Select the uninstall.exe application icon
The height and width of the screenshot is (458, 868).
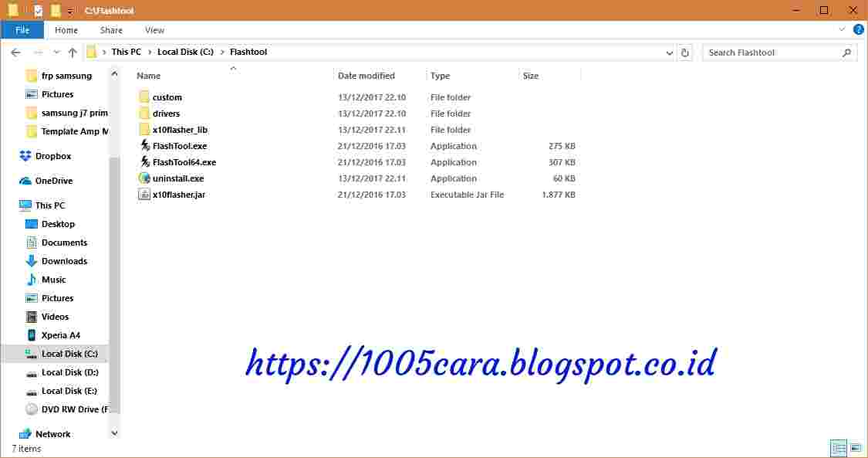[144, 178]
